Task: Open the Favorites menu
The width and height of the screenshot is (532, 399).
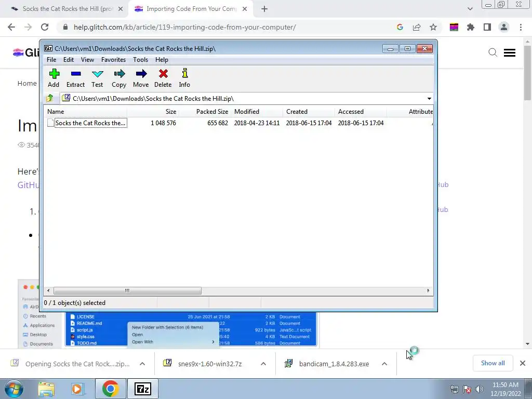Action: 113,60
